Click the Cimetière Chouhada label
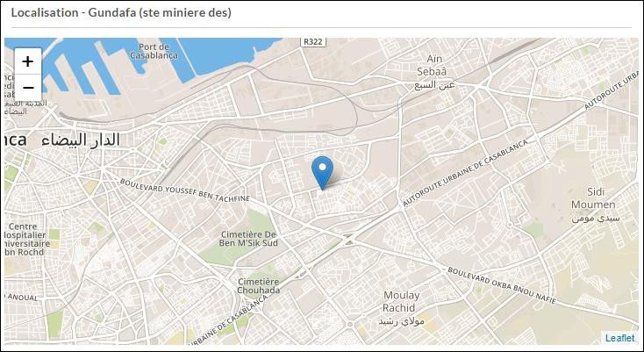The image size is (644, 352). [x=258, y=286]
